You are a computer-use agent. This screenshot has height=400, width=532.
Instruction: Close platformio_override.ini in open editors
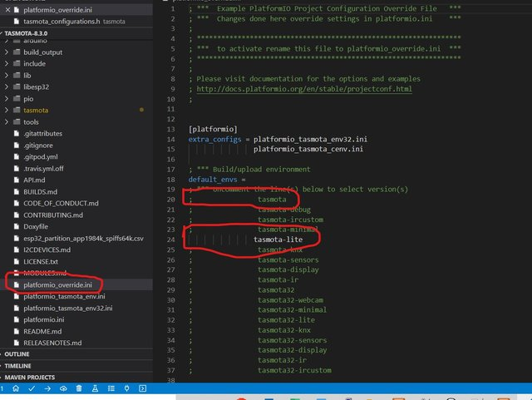pyautogui.click(x=7, y=10)
